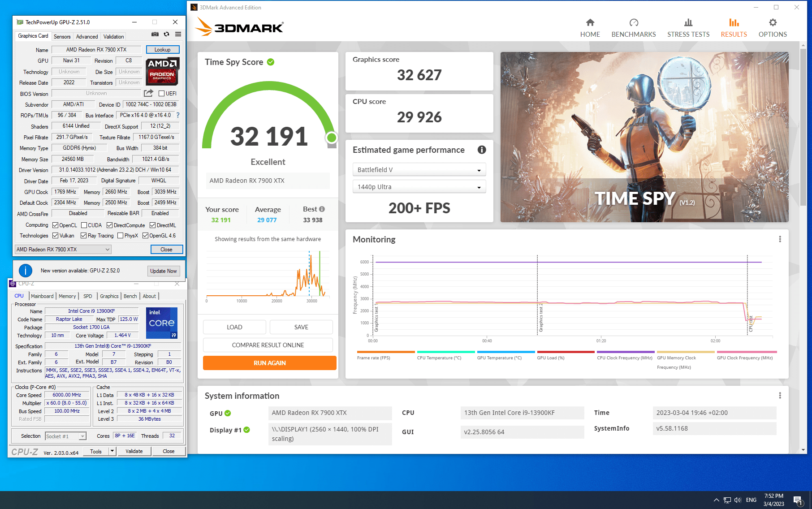This screenshot has width=812, height=509.
Task: Open the Battlefield V game dropdown
Action: pyautogui.click(x=419, y=170)
